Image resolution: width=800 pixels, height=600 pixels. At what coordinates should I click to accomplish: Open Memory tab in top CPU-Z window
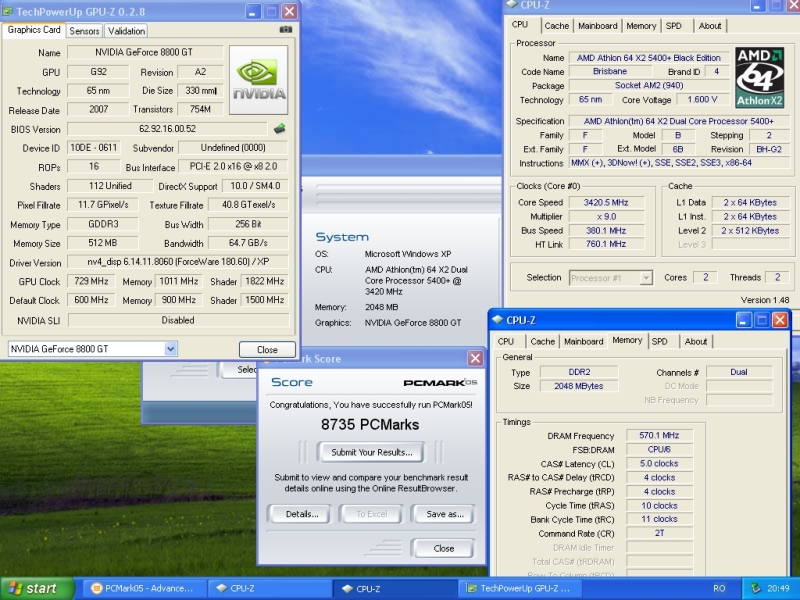tap(641, 26)
